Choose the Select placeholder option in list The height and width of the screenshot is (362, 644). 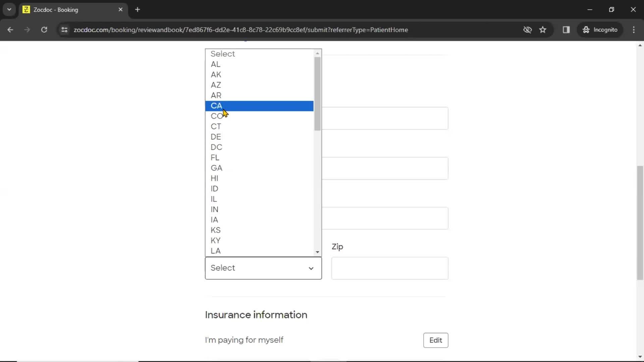[x=259, y=54]
